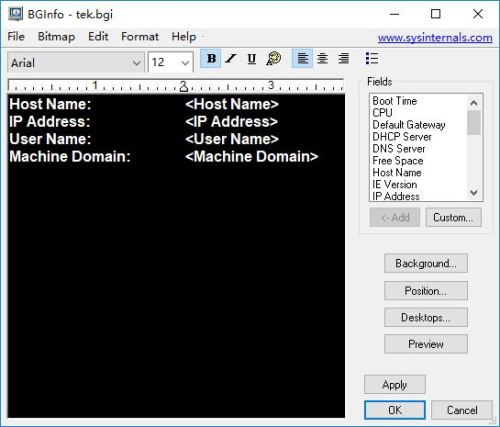The height and width of the screenshot is (427, 500).
Task: Visit www.sysinternals.com link
Action: 435,37
